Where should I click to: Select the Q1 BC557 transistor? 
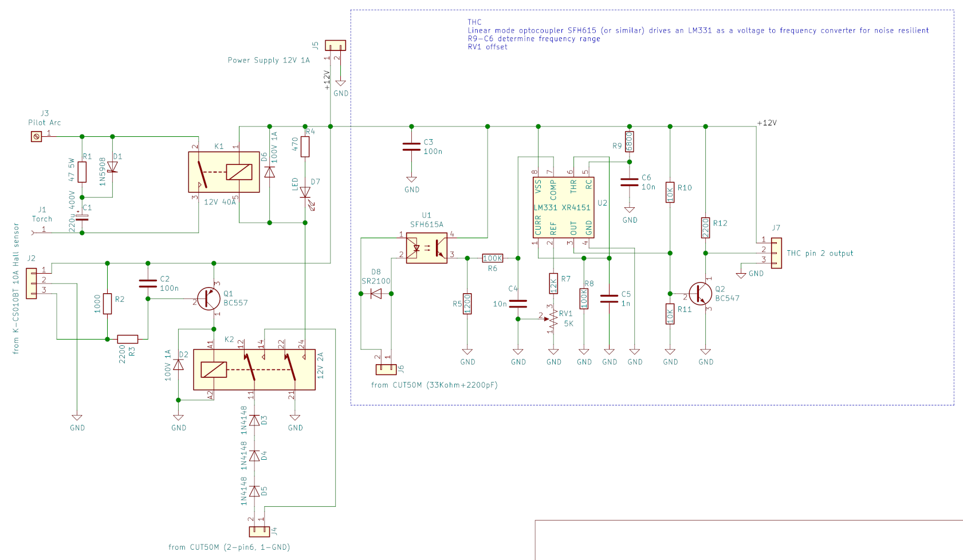tap(209, 298)
